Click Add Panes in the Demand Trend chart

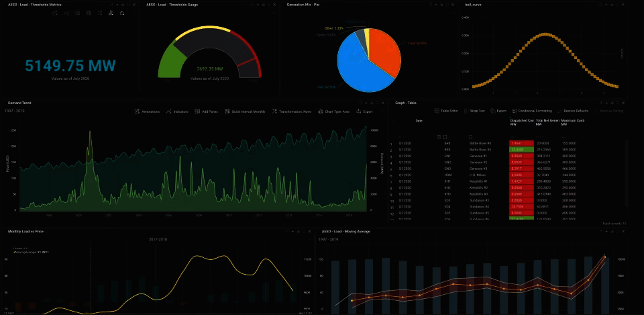pos(207,111)
